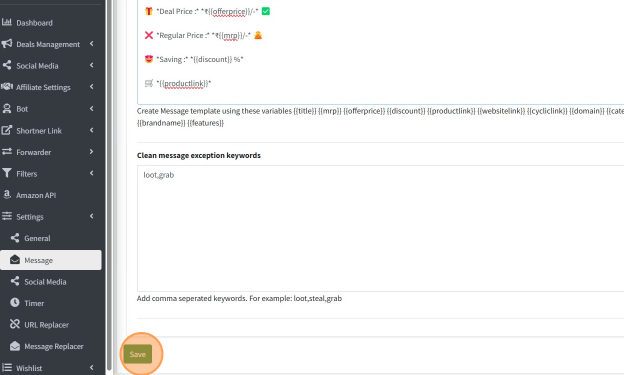Expand the Filters chevron
The image size is (624, 375).
(92, 173)
